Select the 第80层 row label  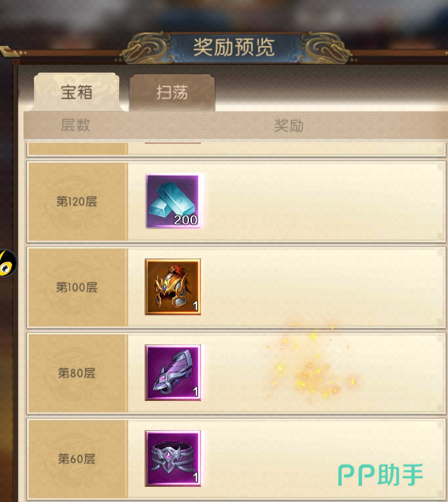coord(77,373)
